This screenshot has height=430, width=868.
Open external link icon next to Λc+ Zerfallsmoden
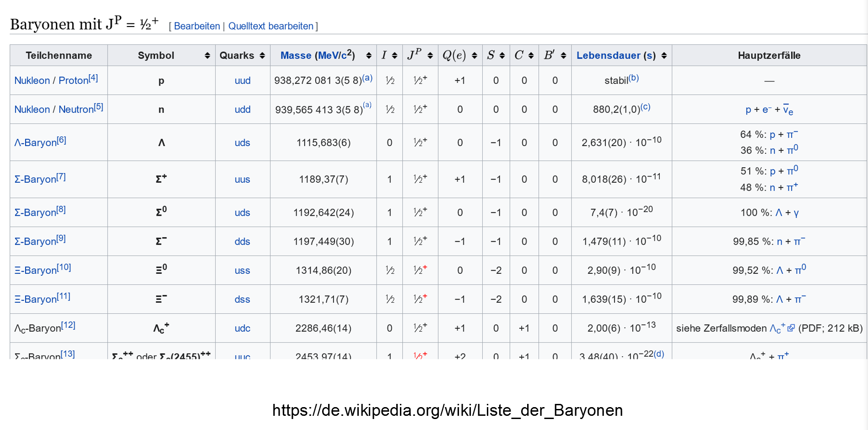[791, 328]
